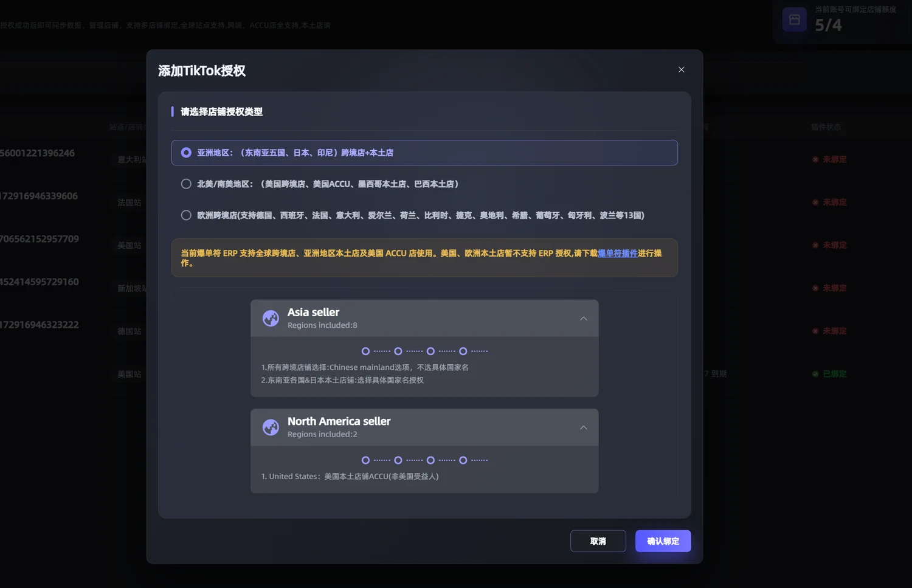Click the Asia seller globe icon
Viewport: 912px width, 588px height.
271,318
